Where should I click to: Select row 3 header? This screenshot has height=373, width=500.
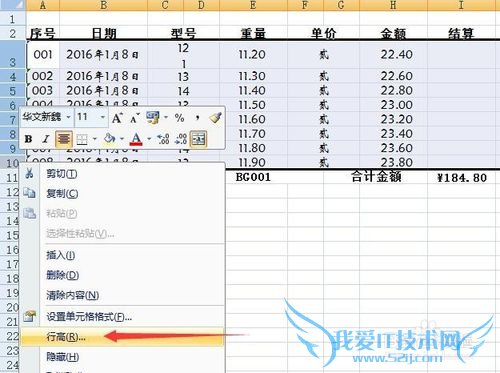[x=13, y=55]
